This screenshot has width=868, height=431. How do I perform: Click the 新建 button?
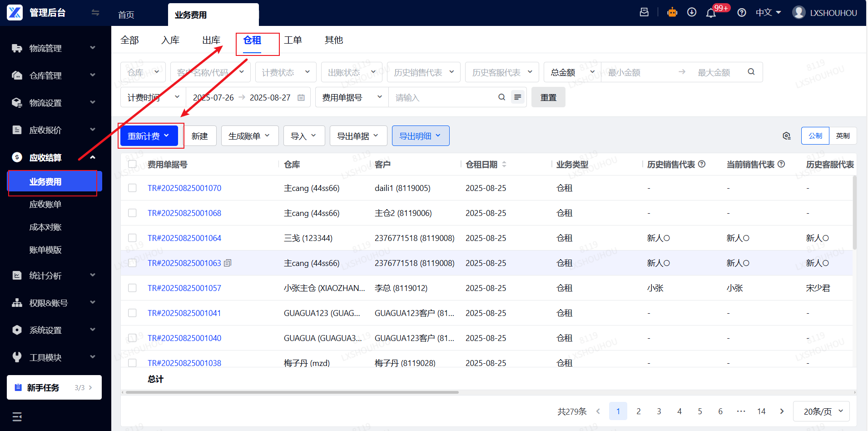tap(200, 136)
